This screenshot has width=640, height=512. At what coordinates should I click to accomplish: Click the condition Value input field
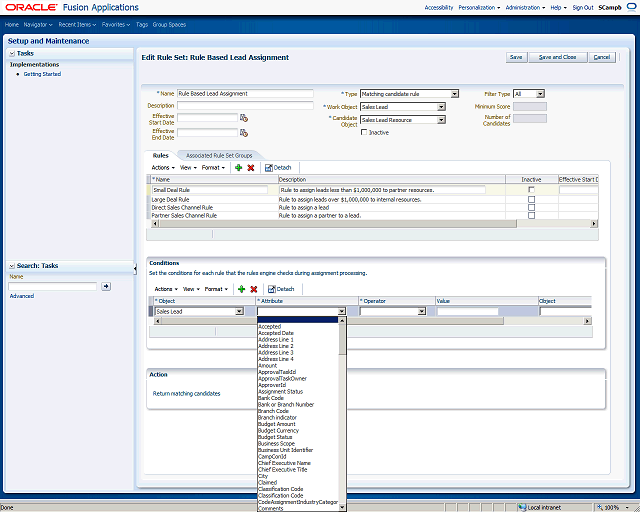click(x=467, y=312)
